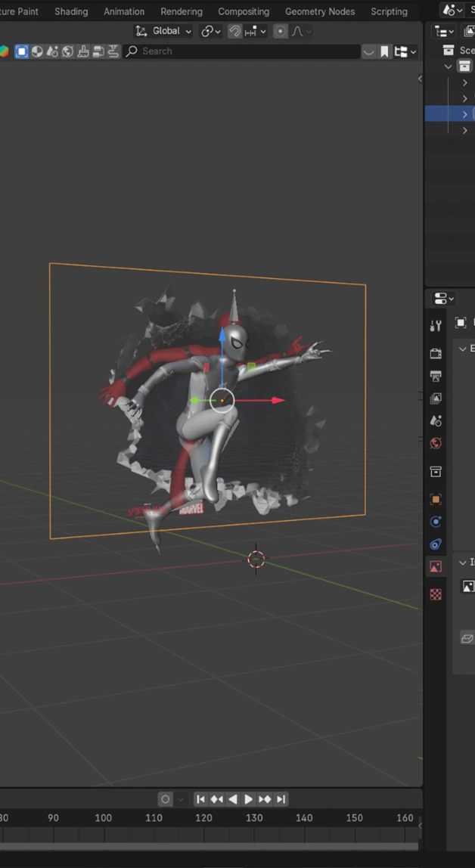Click the Search field in the header
Screen dimensions: 475x868
pos(241,51)
